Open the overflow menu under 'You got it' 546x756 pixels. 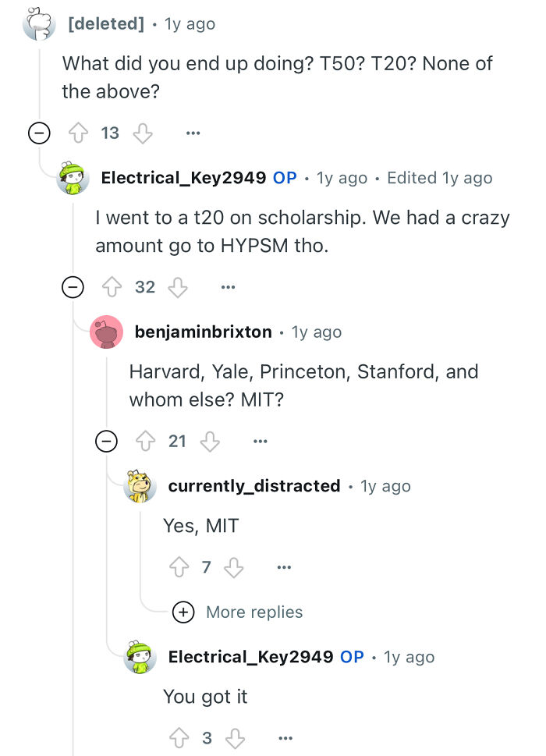click(x=285, y=737)
